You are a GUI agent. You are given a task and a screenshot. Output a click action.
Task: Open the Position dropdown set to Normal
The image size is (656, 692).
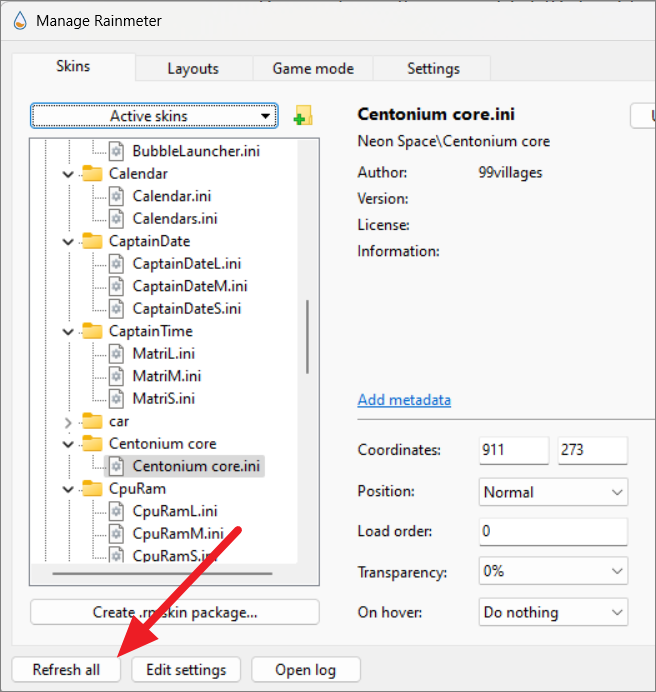click(x=553, y=492)
